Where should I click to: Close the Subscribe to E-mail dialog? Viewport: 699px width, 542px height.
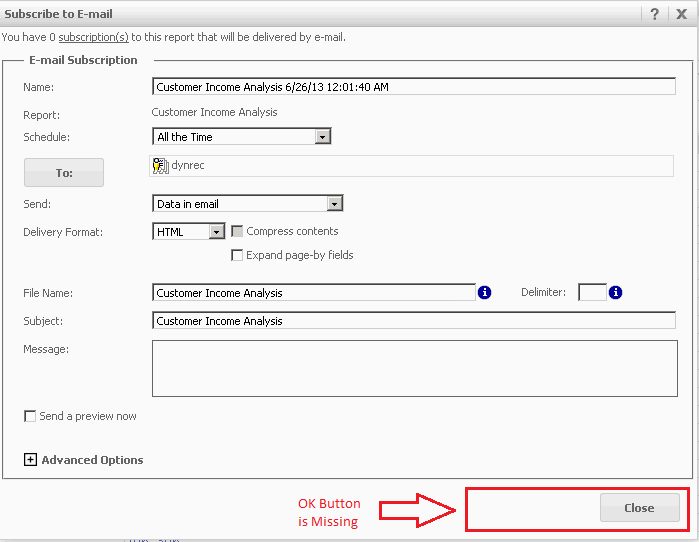click(682, 14)
